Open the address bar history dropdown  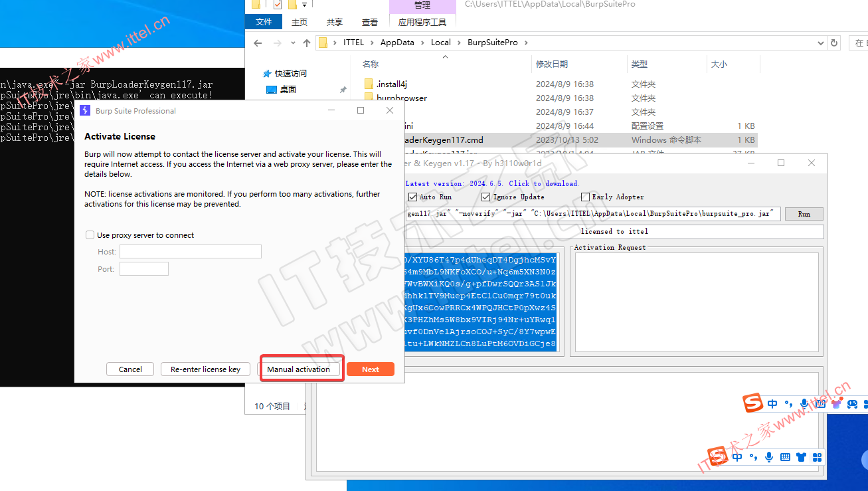point(821,43)
